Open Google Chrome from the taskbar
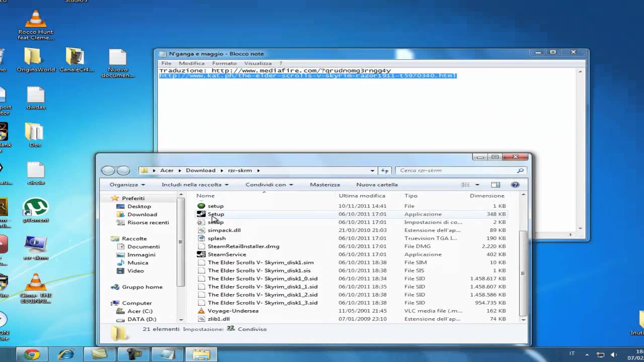 tap(31, 354)
